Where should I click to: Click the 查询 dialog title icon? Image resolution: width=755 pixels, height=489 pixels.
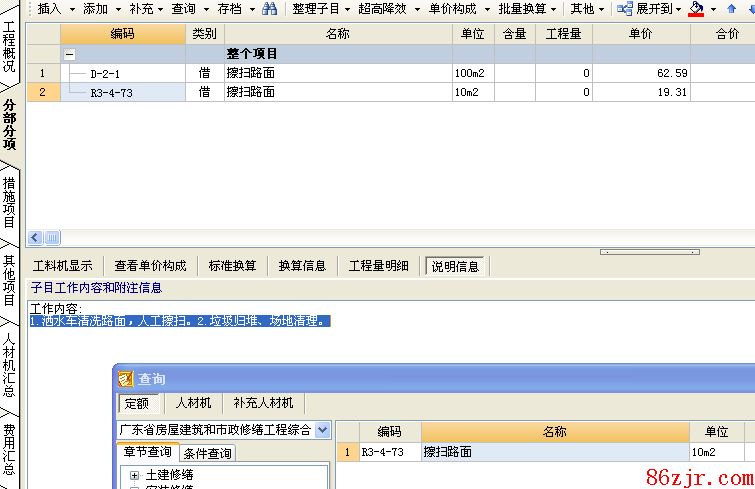(126, 379)
